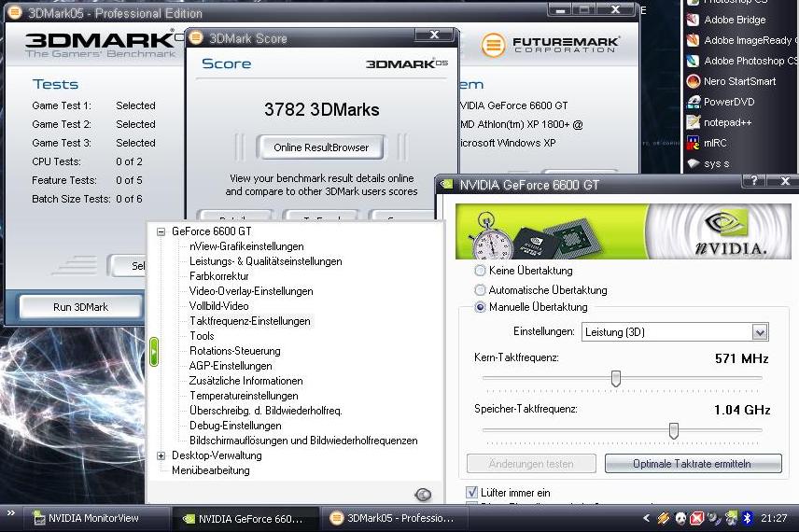Click the panda antivirus tray icon
The height and width of the screenshot is (532, 799).
point(680,518)
